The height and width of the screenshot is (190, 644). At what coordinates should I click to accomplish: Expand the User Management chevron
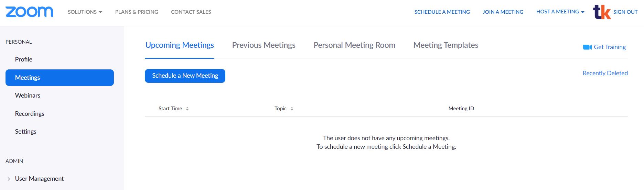pyautogui.click(x=9, y=179)
